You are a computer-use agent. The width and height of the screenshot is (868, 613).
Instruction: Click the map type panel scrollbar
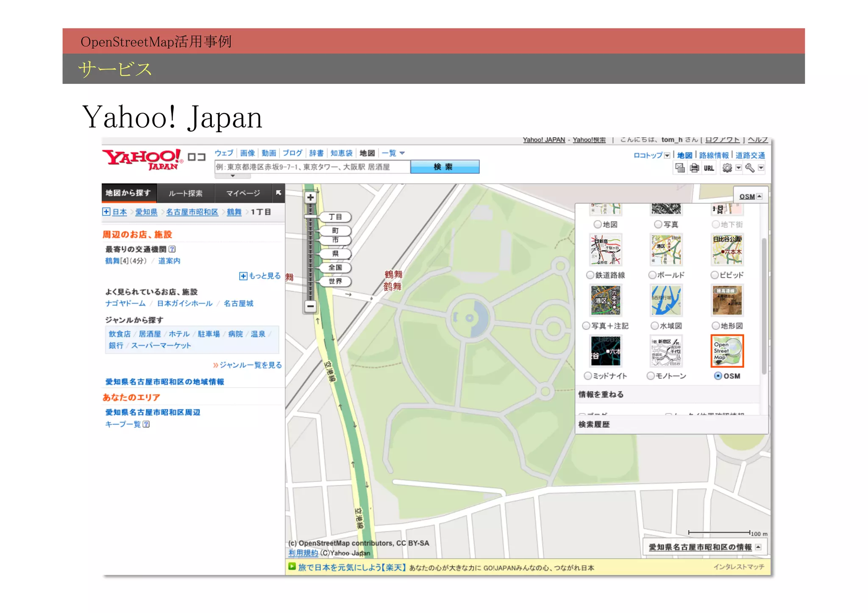click(x=764, y=306)
